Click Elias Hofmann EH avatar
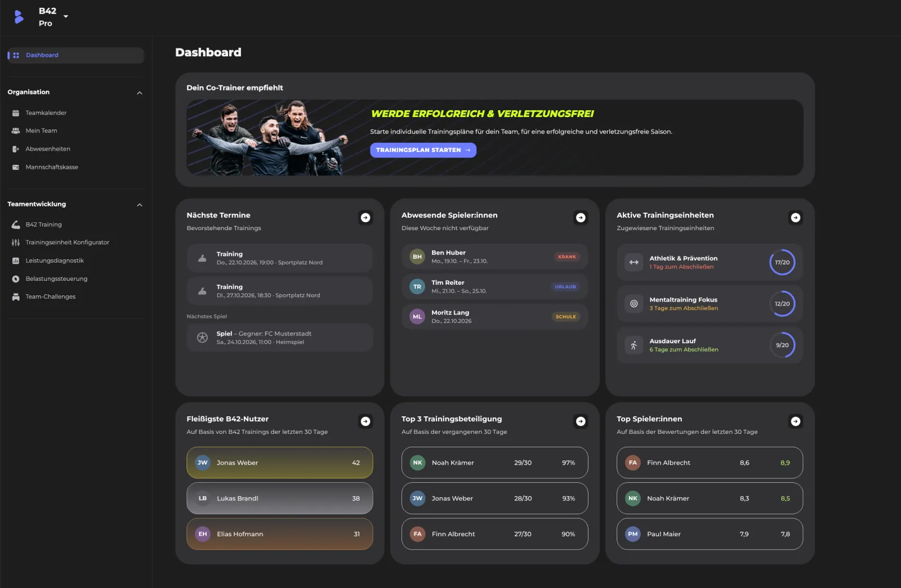 coord(203,534)
